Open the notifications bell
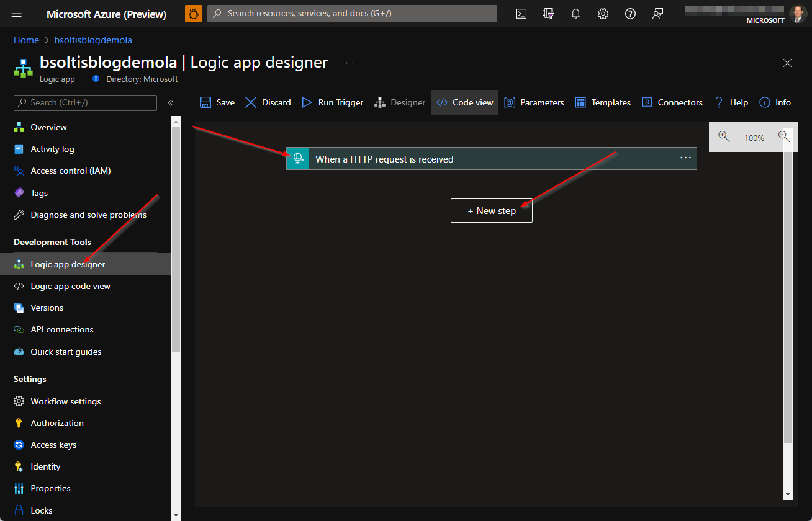 point(575,13)
